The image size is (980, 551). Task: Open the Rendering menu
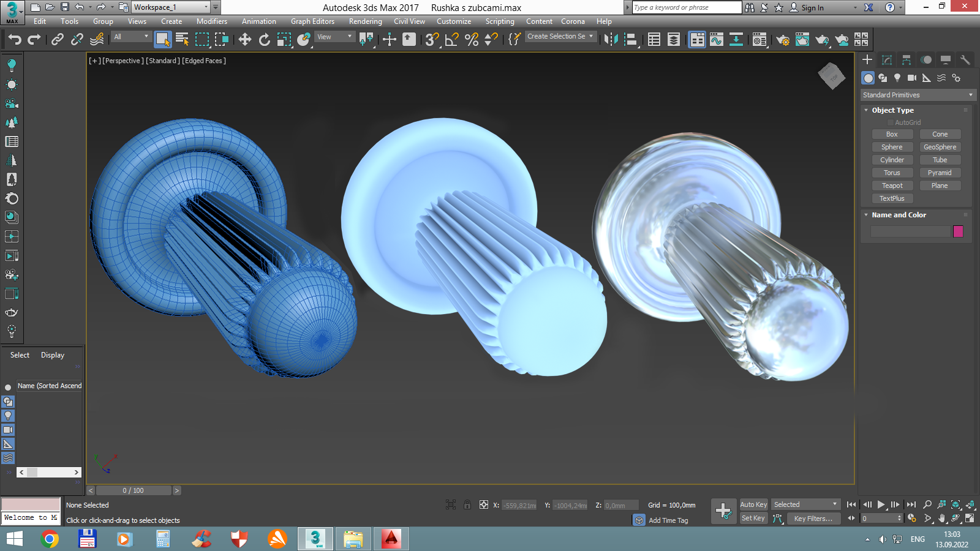pyautogui.click(x=366, y=21)
